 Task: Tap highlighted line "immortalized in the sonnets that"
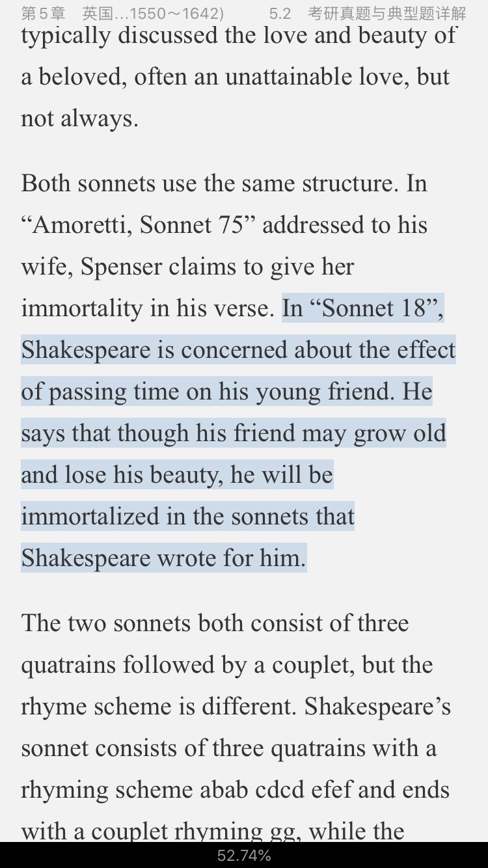click(188, 517)
